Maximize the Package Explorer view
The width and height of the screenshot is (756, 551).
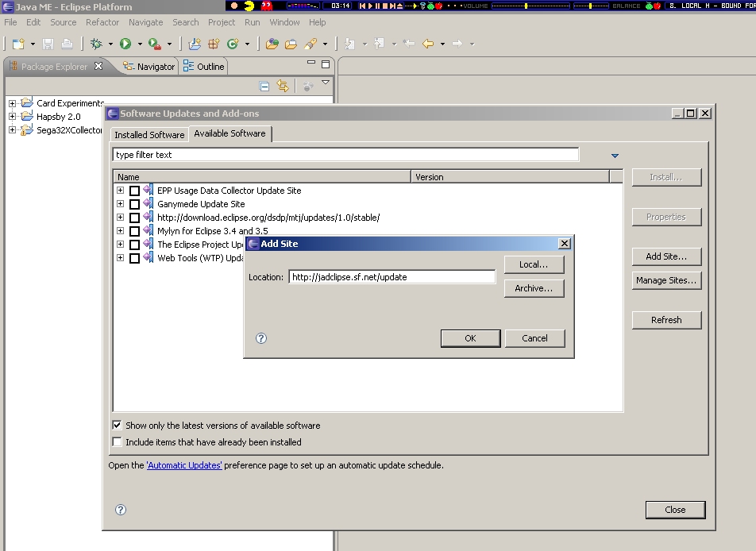coord(326,64)
